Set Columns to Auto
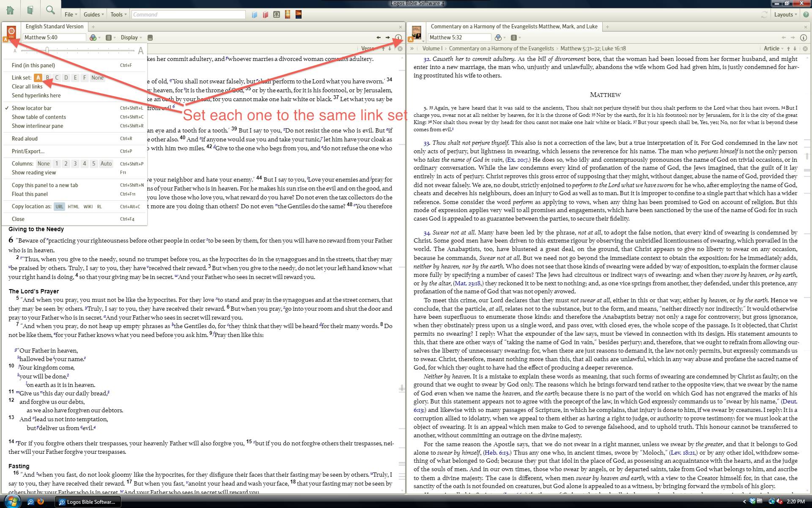This screenshot has height=508, width=812. click(x=106, y=163)
